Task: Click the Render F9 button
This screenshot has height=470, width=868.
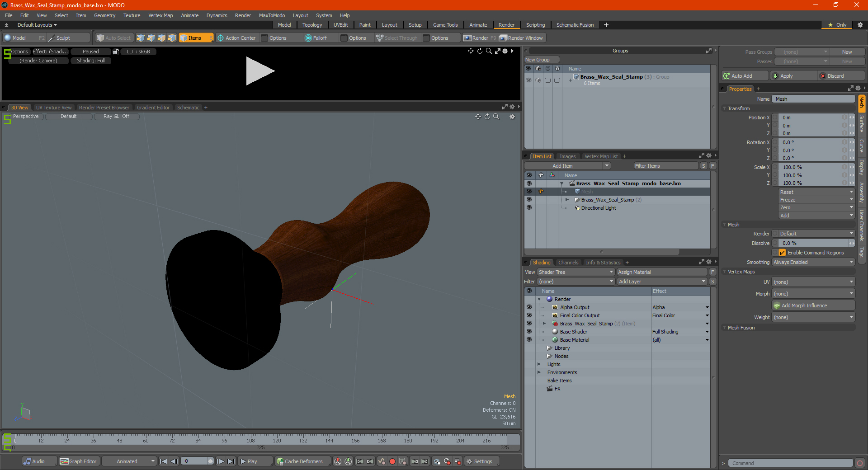Action: tap(479, 38)
